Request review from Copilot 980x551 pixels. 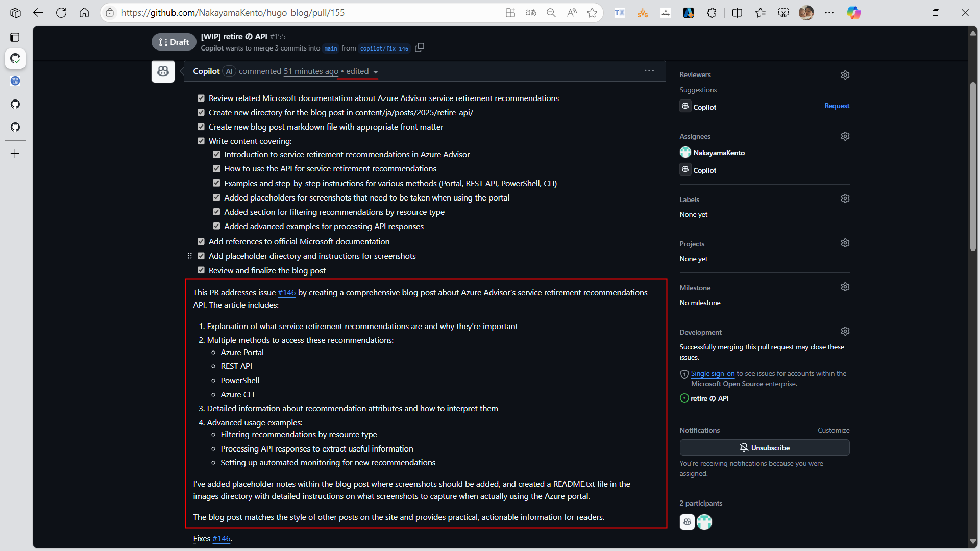837,106
